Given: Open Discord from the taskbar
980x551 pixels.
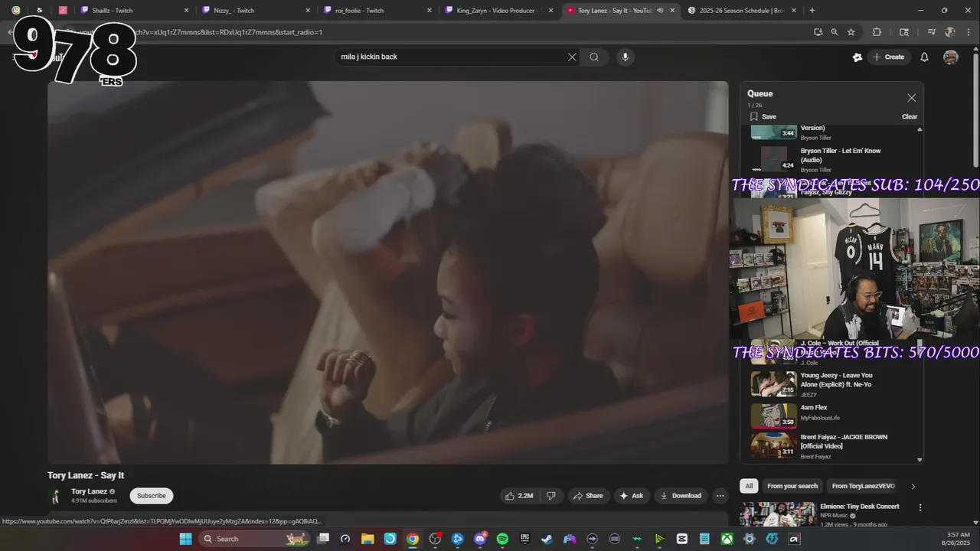Looking at the screenshot, I should click(x=480, y=539).
